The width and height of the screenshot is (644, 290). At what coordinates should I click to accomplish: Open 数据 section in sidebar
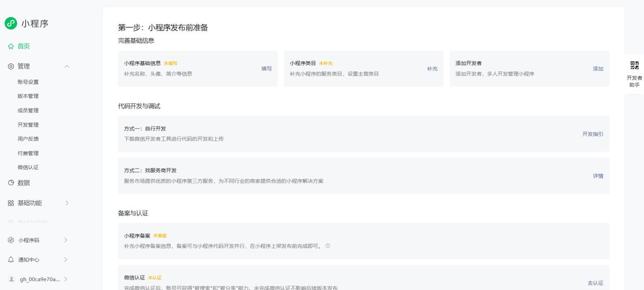[x=24, y=183]
